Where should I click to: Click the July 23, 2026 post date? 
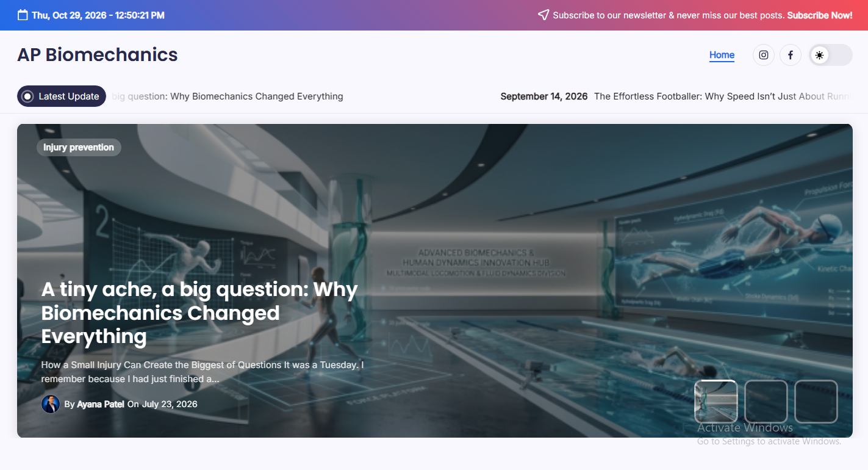tap(170, 404)
